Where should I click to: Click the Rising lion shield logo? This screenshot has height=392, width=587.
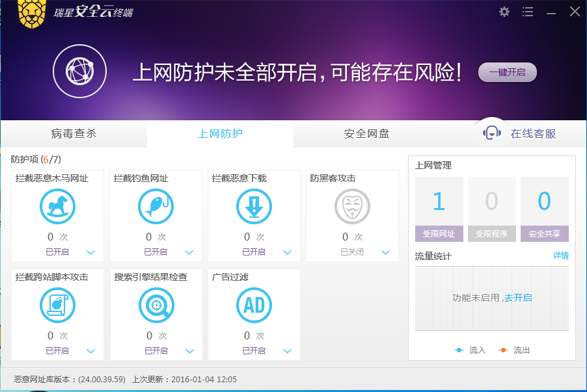coord(32,14)
